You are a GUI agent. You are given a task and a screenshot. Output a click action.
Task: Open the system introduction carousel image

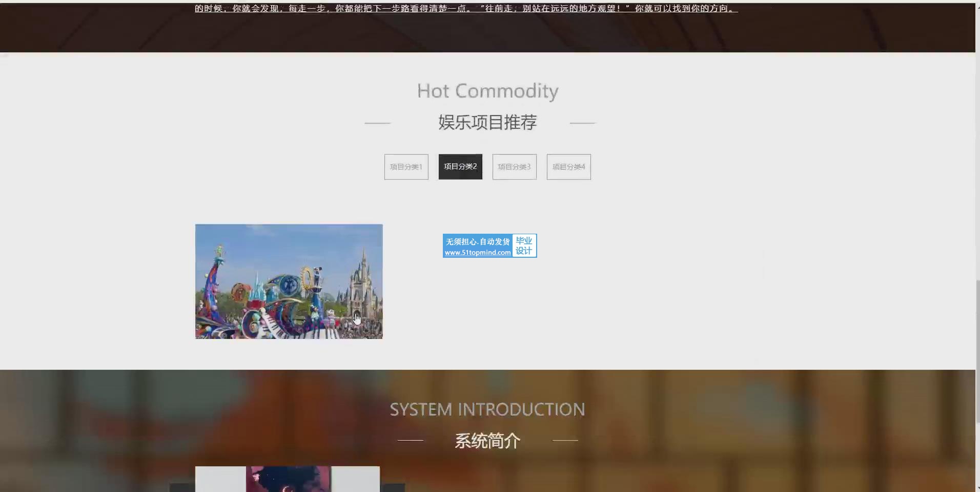pos(288,479)
